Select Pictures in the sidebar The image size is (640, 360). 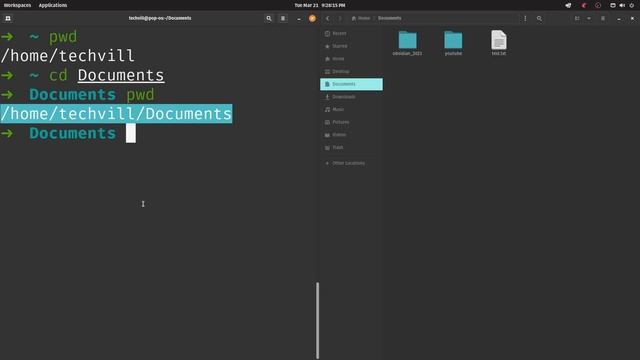351,122
